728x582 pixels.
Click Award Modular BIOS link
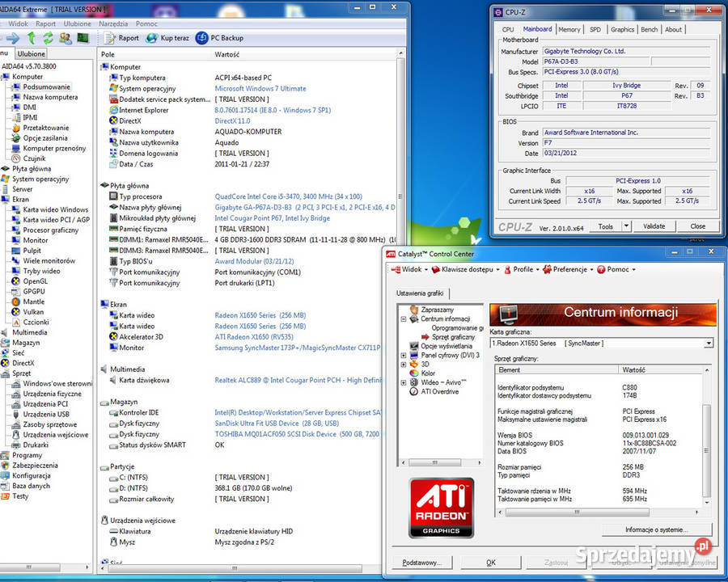pyautogui.click(x=254, y=261)
